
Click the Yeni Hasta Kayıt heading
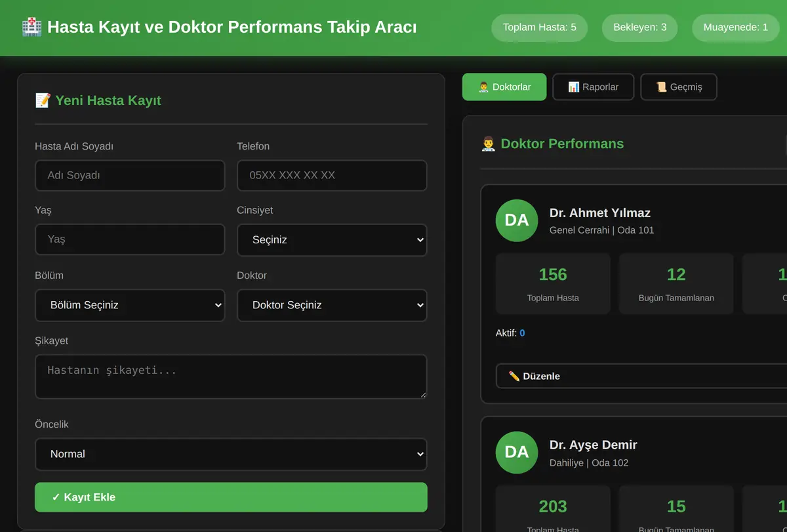pyautogui.click(x=108, y=100)
